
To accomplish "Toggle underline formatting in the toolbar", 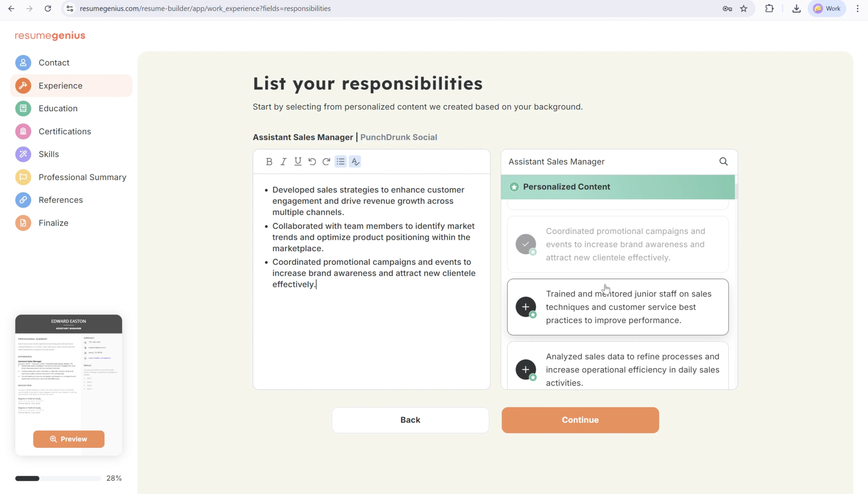I will (298, 162).
